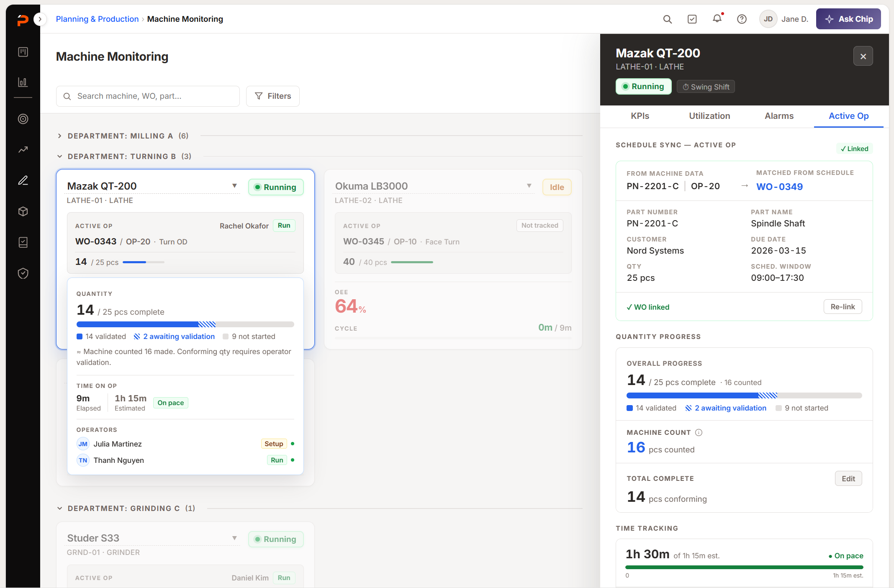
Task: Open work order WO-0349 link
Action: click(779, 187)
